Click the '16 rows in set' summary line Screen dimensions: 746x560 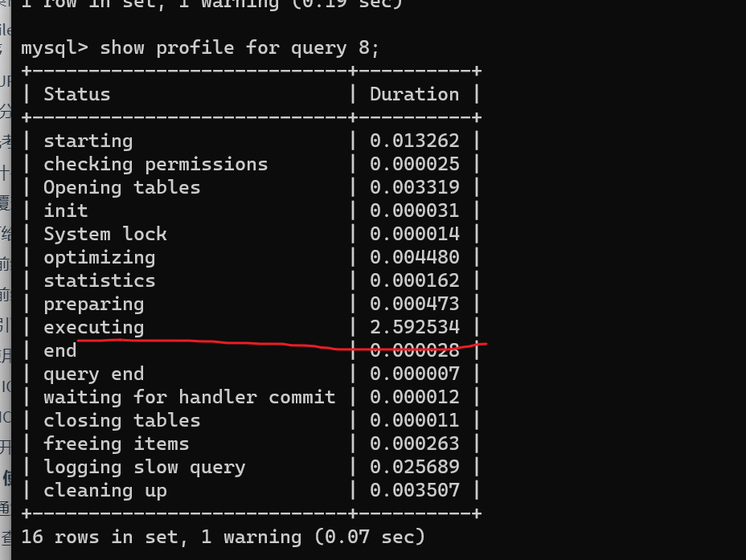pyautogui.click(x=222, y=537)
